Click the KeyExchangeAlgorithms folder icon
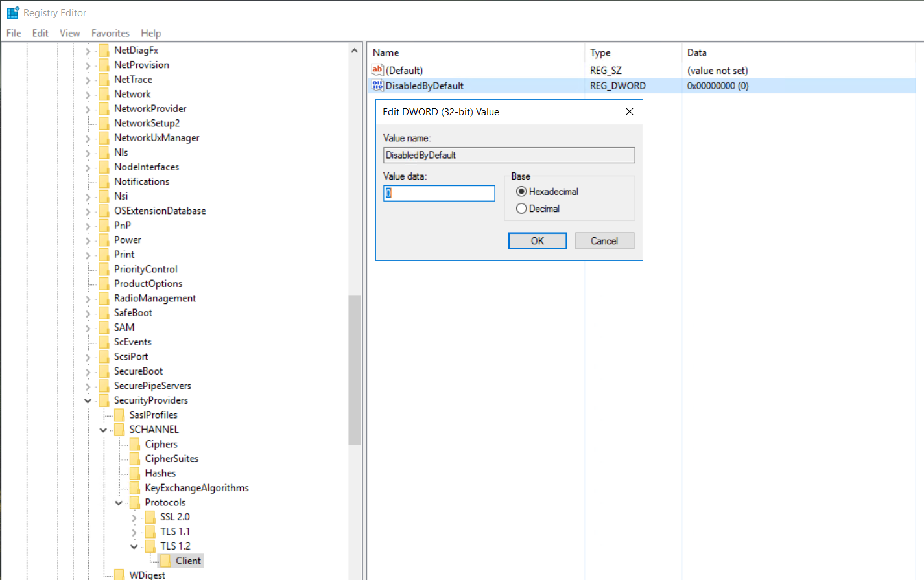The height and width of the screenshot is (580, 924). click(x=135, y=488)
